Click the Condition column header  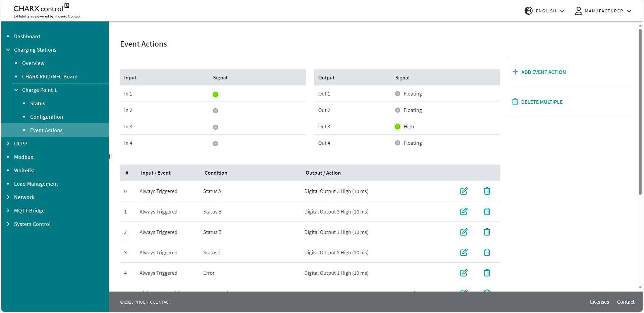[x=216, y=173]
